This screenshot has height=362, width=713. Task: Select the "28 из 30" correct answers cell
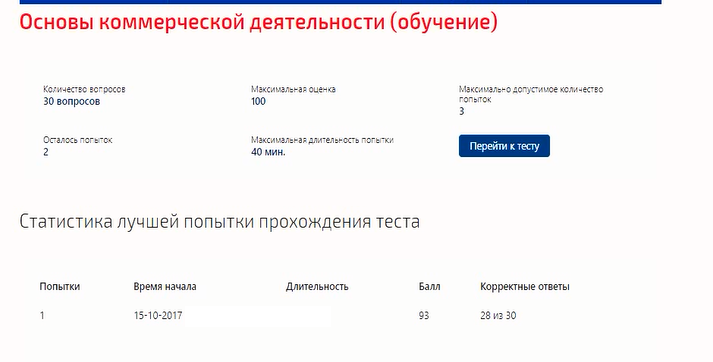coord(498,315)
